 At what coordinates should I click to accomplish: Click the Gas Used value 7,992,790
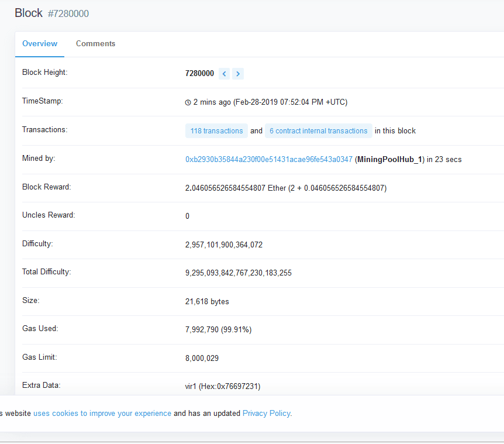pyautogui.click(x=202, y=330)
